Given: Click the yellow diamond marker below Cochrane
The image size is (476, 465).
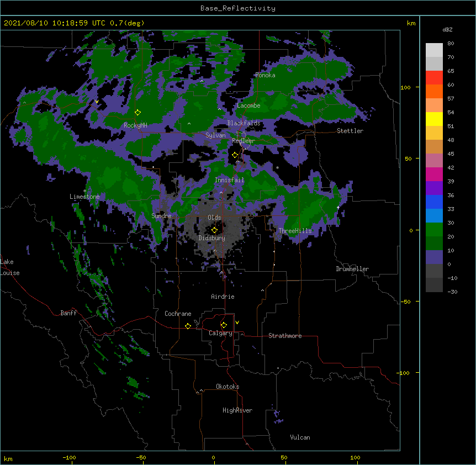Looking at the screenshot, I should (188, 326).
